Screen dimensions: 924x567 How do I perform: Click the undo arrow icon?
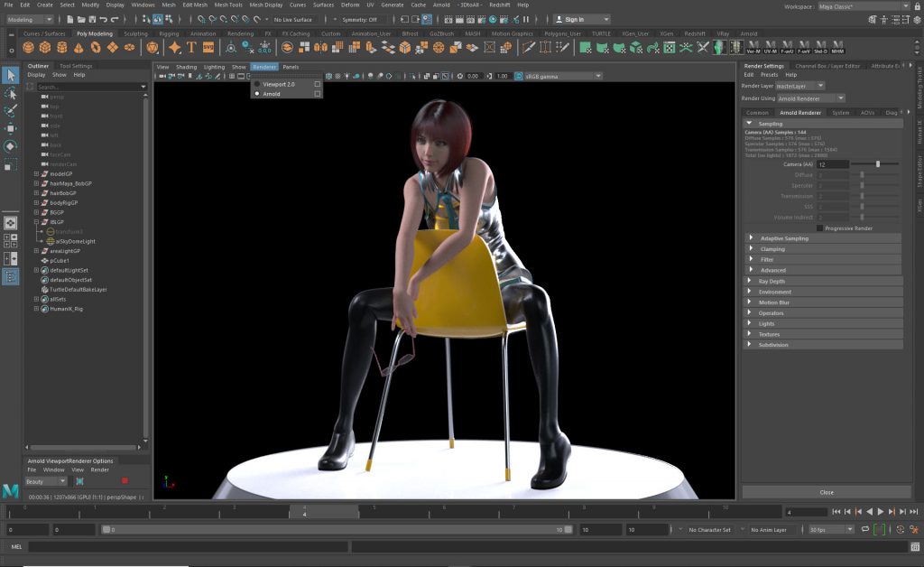point(102,19)
